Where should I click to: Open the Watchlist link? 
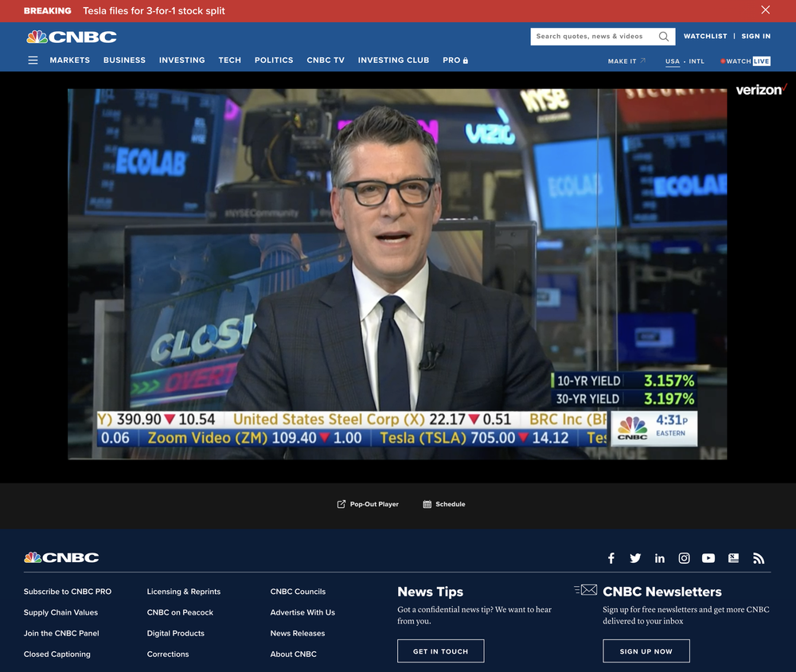click(705, 36)
